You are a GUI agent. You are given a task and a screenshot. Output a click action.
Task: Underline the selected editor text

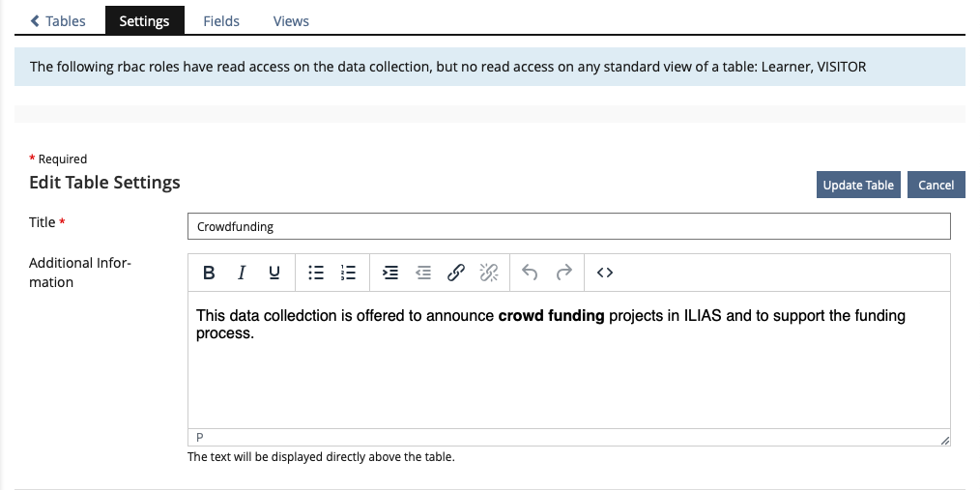(274, 274)
